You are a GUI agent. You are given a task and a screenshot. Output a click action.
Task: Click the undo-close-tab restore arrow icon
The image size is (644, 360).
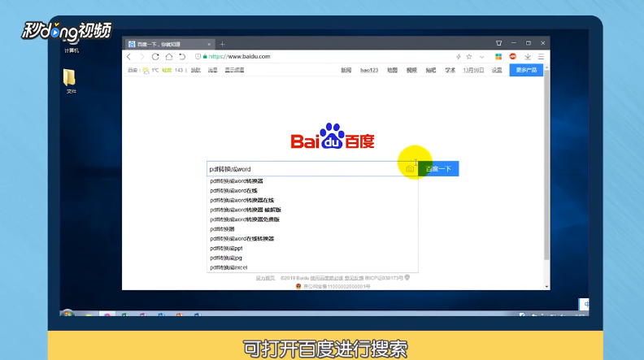point(182,57)
